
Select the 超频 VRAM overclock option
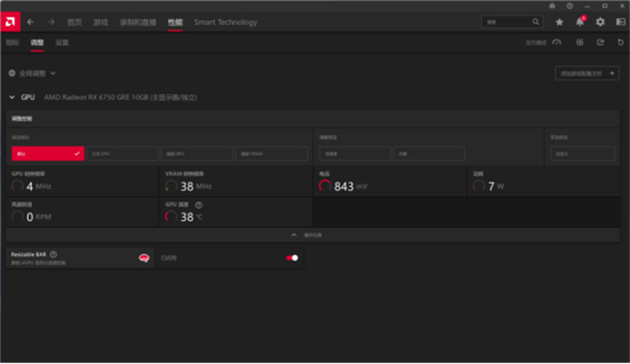coord(272,154)
